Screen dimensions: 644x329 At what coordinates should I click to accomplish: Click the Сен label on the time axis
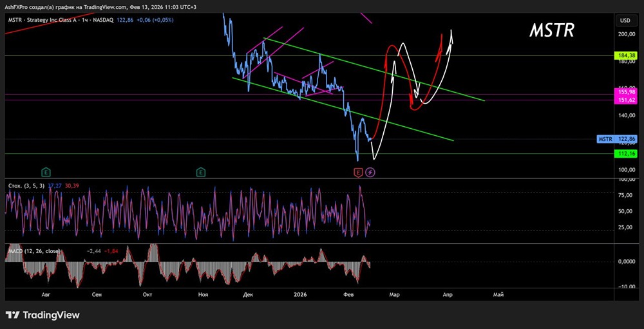tap(97, 294)
